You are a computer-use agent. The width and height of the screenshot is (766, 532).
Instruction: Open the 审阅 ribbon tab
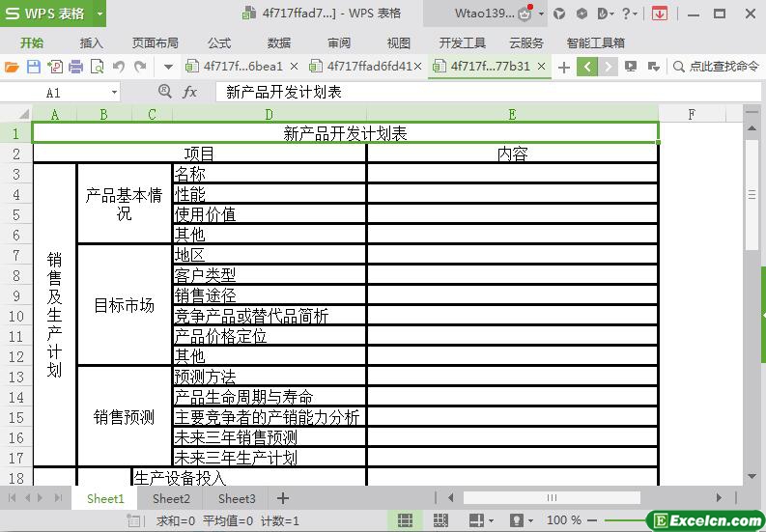point(338,43)
